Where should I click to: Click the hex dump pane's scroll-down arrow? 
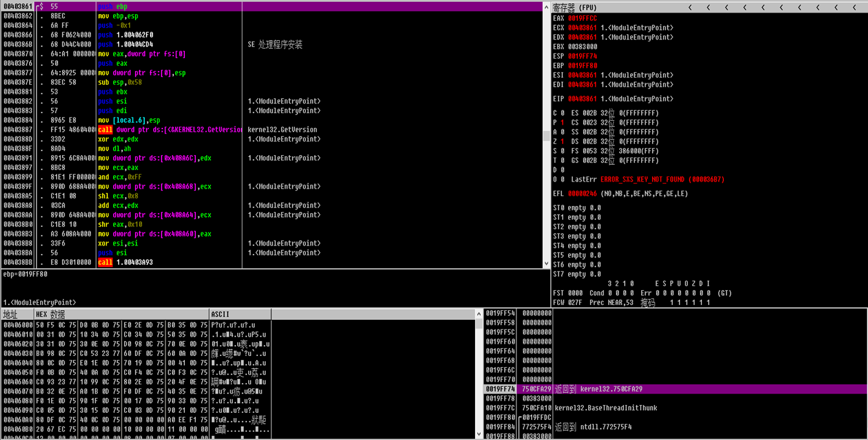pos(479,434)
